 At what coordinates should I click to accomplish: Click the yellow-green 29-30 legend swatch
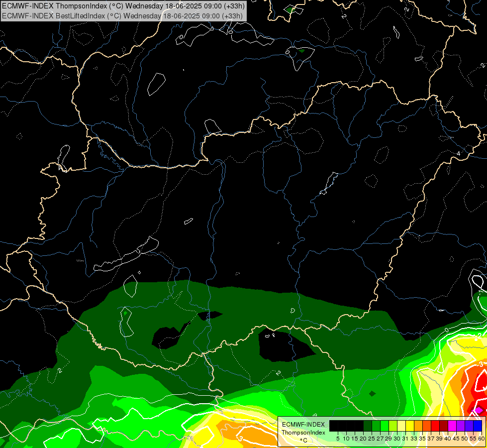tap(393, 426)
